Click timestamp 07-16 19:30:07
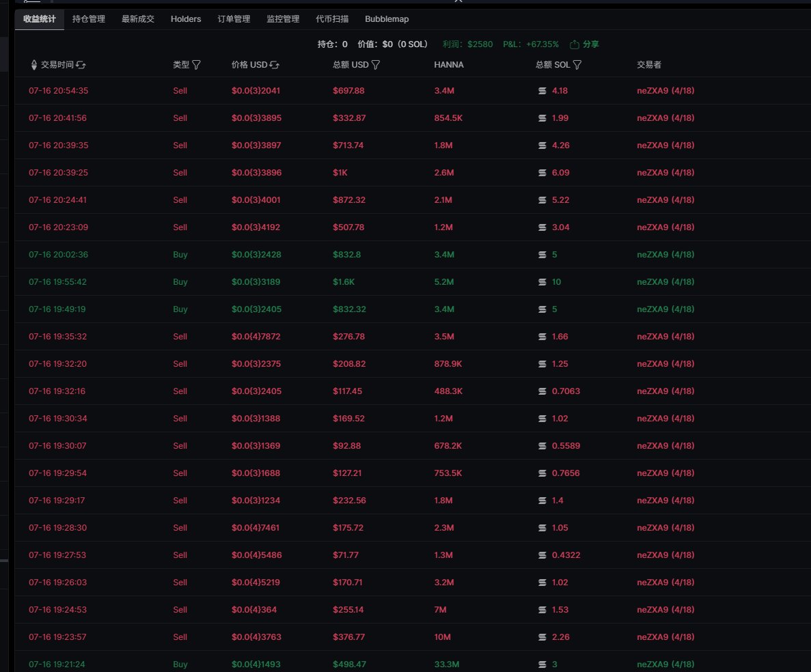The width and height of the screenshot is (811, 672). coord(57,445)
